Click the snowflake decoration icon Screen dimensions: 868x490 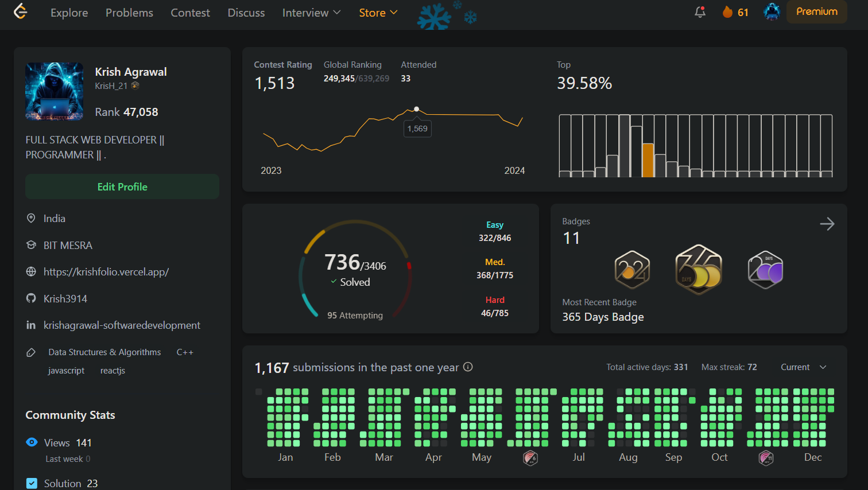pos(434,16)
